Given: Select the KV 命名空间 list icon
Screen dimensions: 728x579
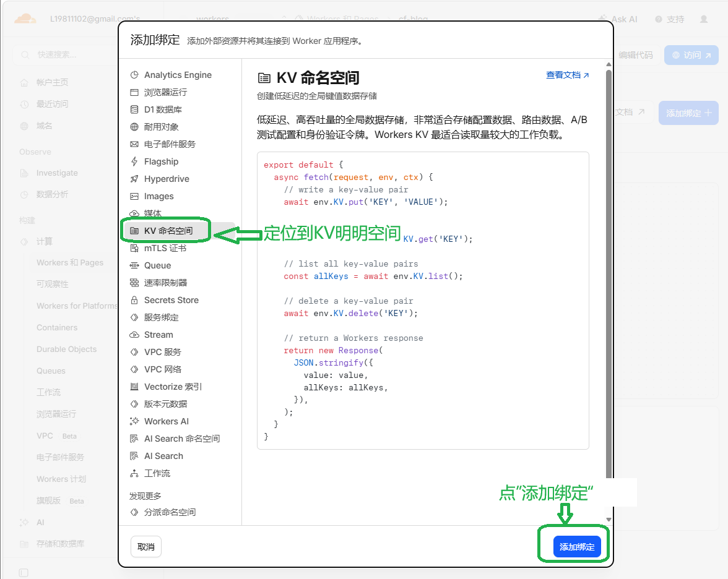Looking at the screenshot, I should 134,231.
